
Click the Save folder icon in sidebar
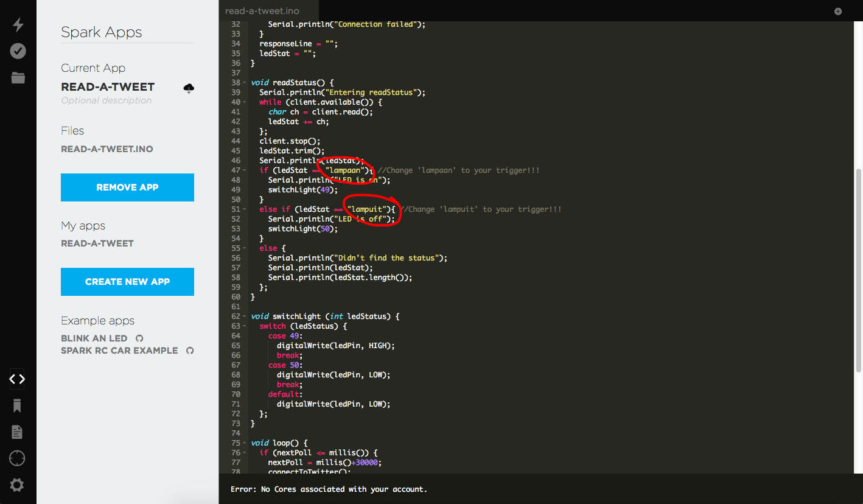(x=18, y=77)
